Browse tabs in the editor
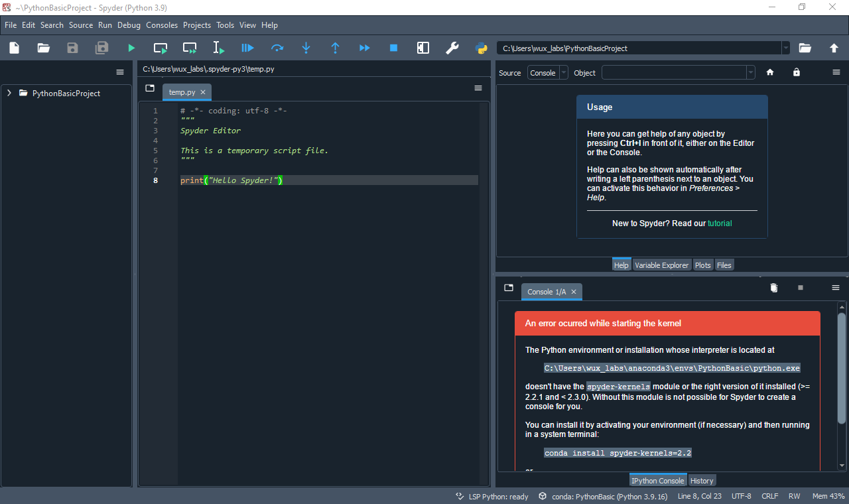This screenshot has width=849, height=504. pos(150,88)
